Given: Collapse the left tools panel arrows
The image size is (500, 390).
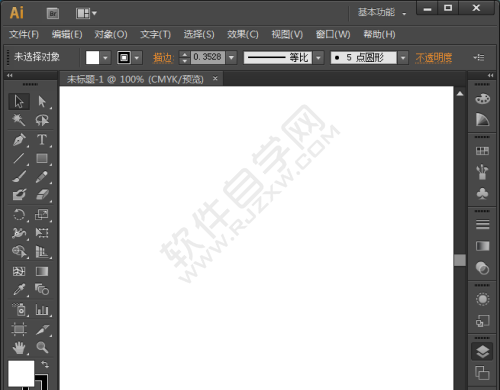Looking at the screenshot, I should tap(10, 75).
